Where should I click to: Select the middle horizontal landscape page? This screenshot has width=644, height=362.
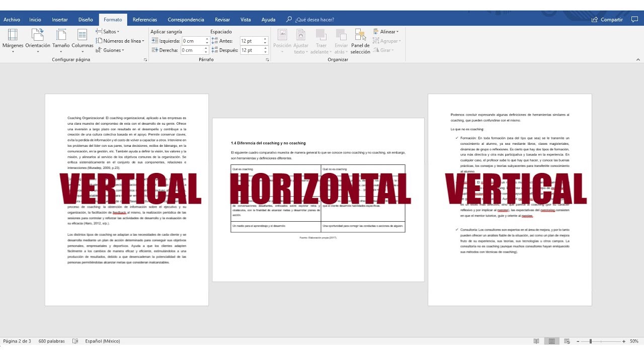pos(318,200)
